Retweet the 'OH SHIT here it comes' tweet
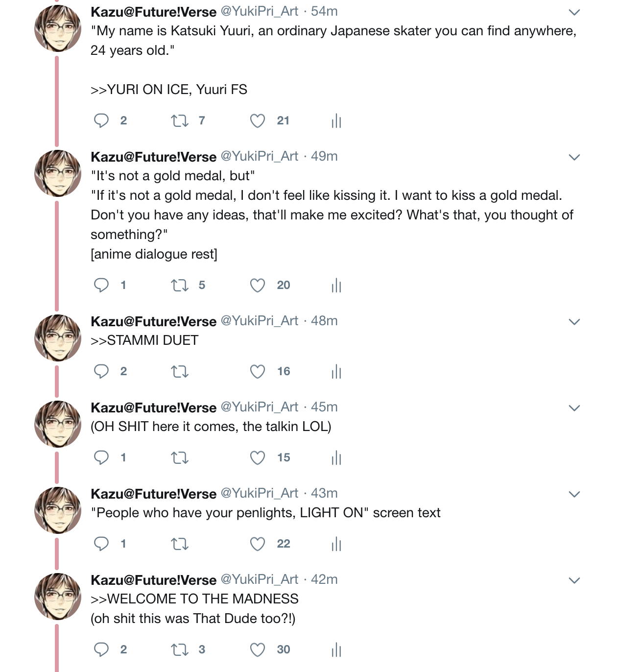The height and width of the screenshot is (672, 618). (180, 457)
